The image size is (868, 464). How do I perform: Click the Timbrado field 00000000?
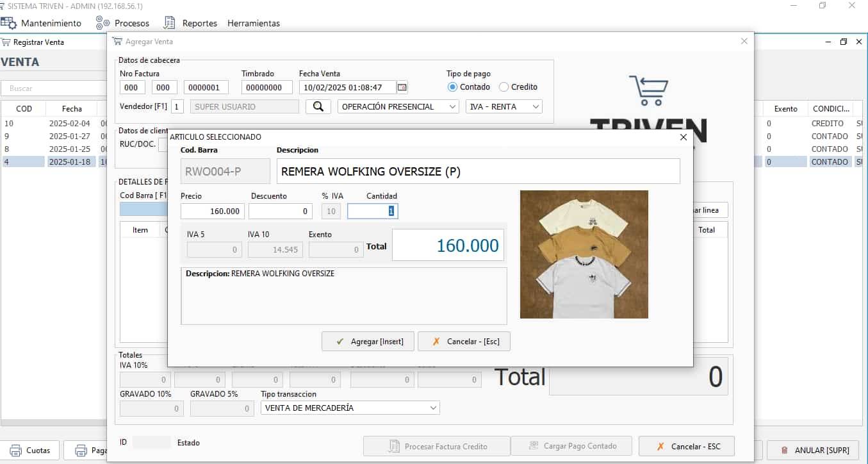(267, 87)
